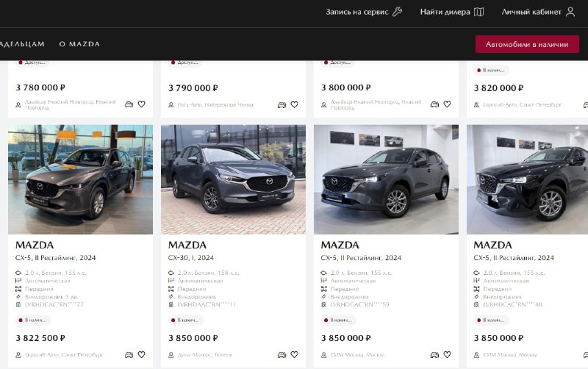Click the VIN icon beside LVRHDCAC*RN****77
This screenshot has width=588, height=369.
(x=18, y=304)
